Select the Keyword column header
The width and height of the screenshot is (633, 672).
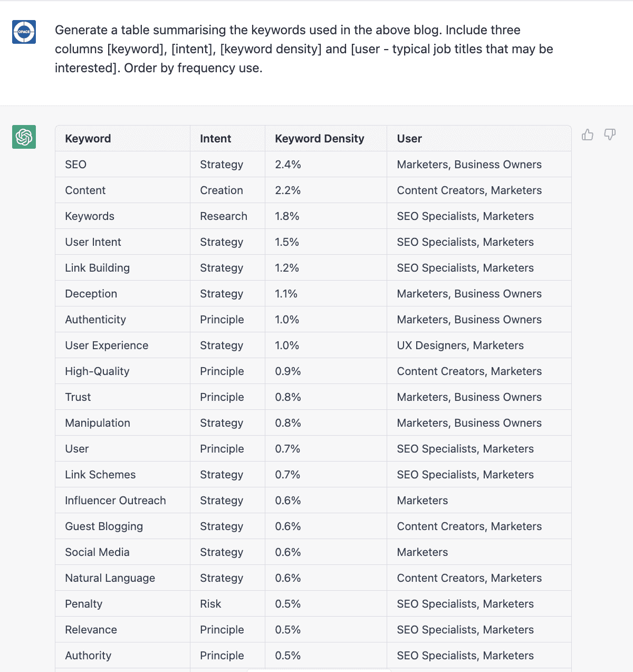click(x=88, y=138)
